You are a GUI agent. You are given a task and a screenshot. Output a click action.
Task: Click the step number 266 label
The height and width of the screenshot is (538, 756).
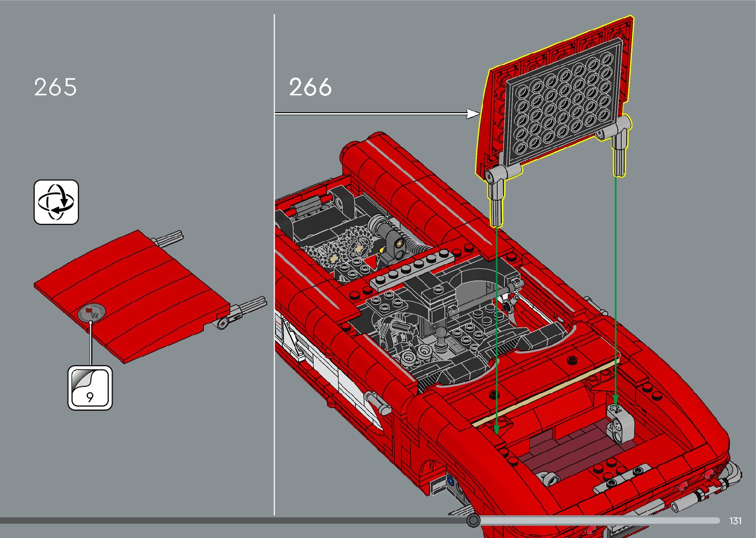pos(310,87)
